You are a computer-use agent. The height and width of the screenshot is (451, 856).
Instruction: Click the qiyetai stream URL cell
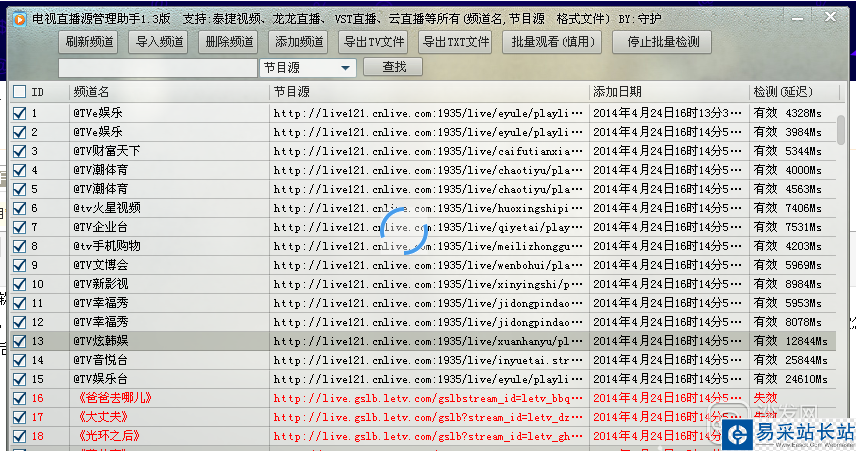click(x=428, y=227)
